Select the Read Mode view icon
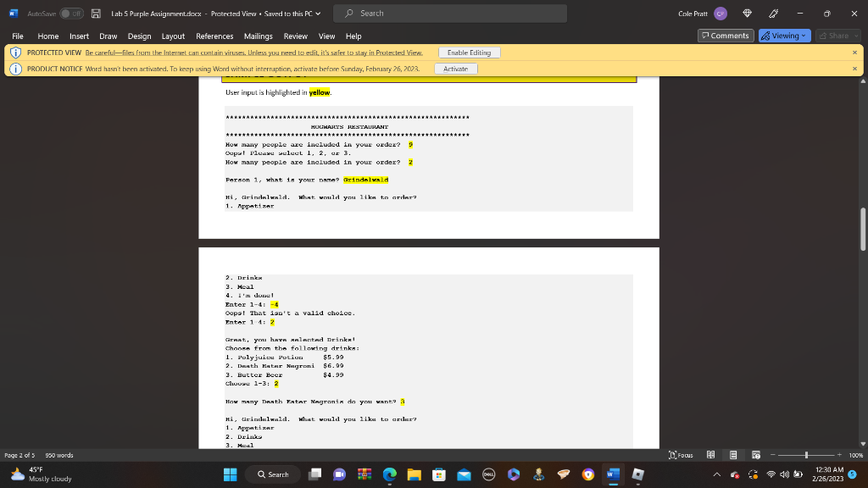This screenshot has width=868, height=488. click(711, 455)
